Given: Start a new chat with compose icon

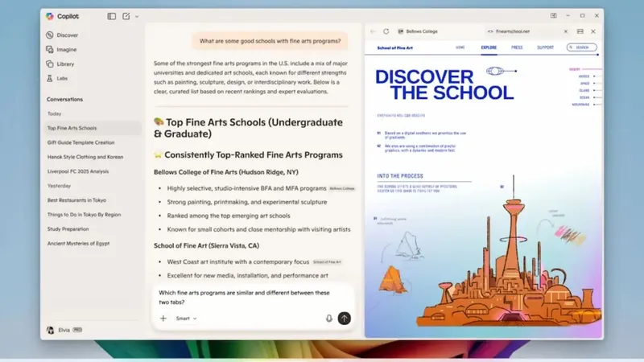Looking at the screenshot, I should (126, 16).
